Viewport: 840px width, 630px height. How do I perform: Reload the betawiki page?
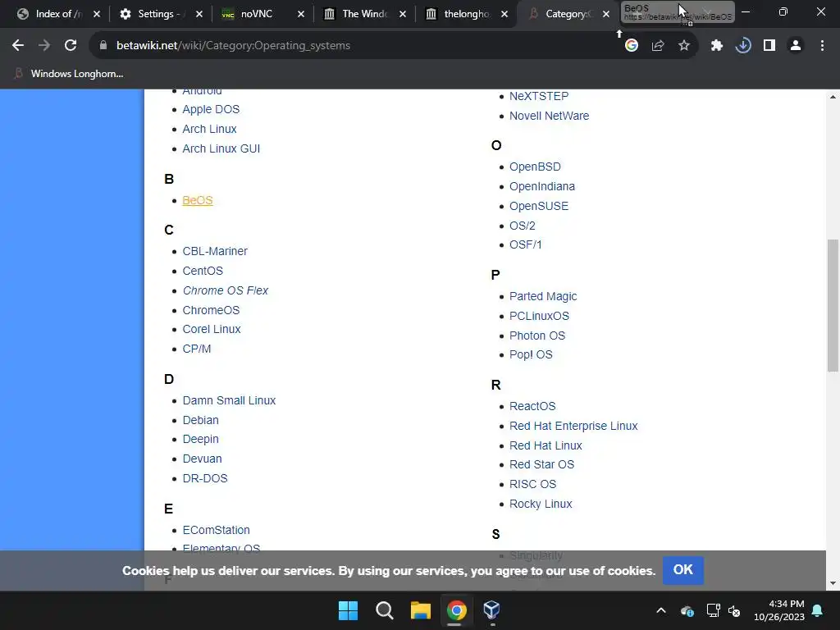[x=71, y=46]
